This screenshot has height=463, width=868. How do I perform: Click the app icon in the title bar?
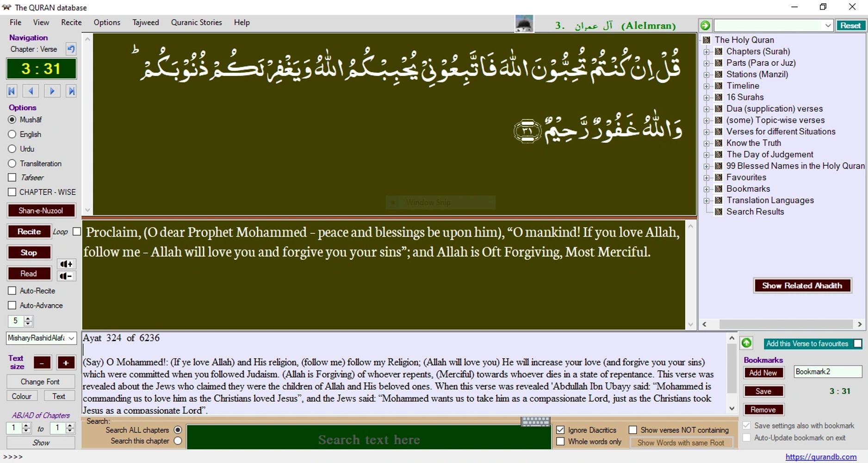pos(6,7)
